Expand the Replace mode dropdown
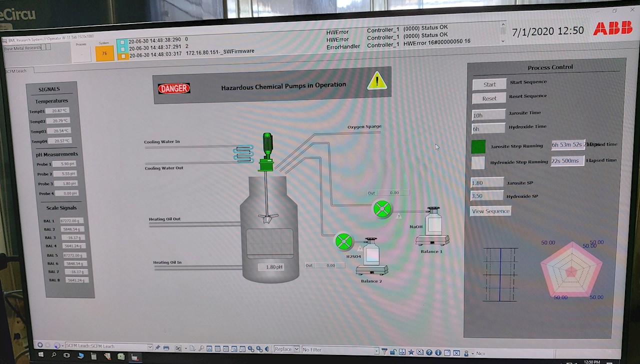640x364 pixels. point(296,349)
